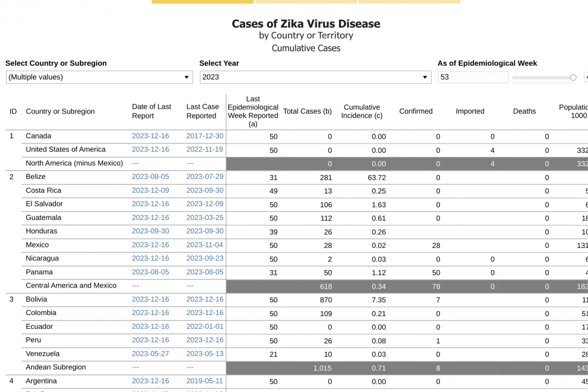The image size is (588, 392).
Task: Click the Deaths column header
Action: pos(524,111)
